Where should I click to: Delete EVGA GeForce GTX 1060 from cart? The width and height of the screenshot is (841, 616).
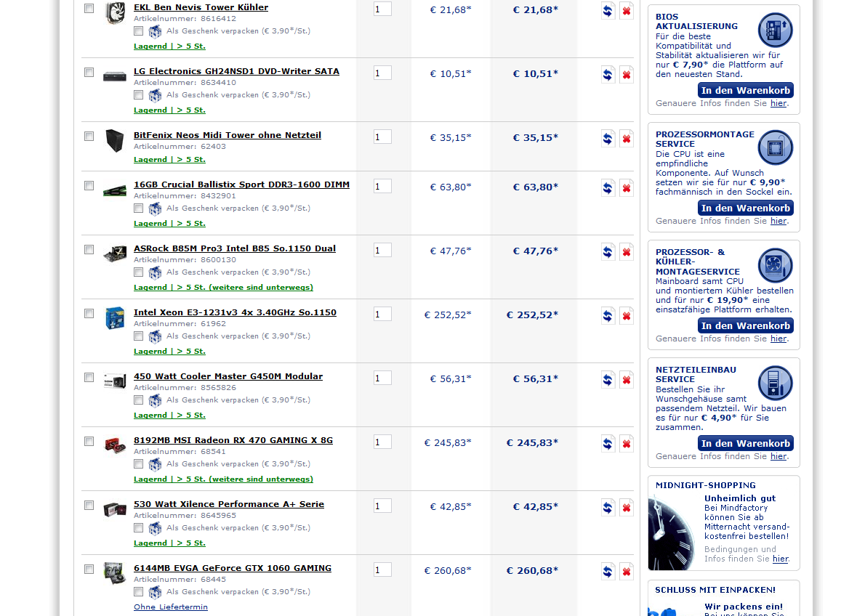[626, 572]
